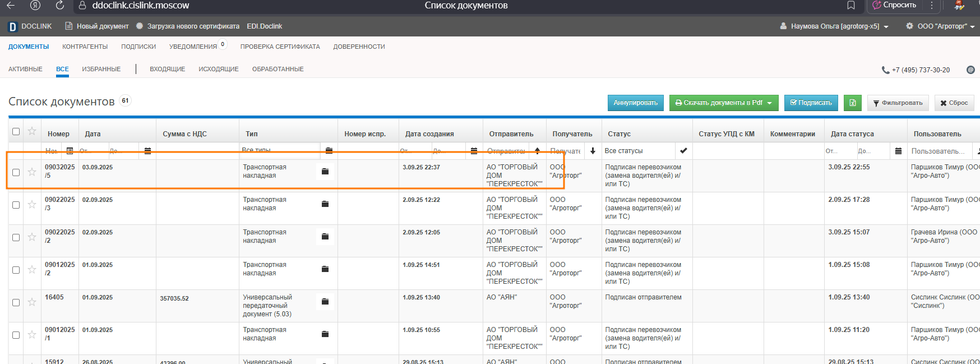Click browser back arrow
This screenshot has height=364, width=980.
[11, 6]
